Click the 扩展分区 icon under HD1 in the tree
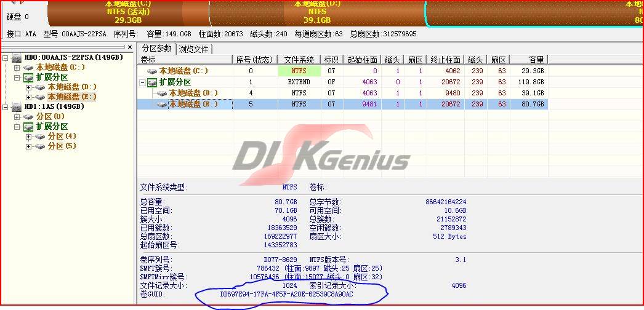The width and height of the screenshot is (644, 310). coord(28,127)
